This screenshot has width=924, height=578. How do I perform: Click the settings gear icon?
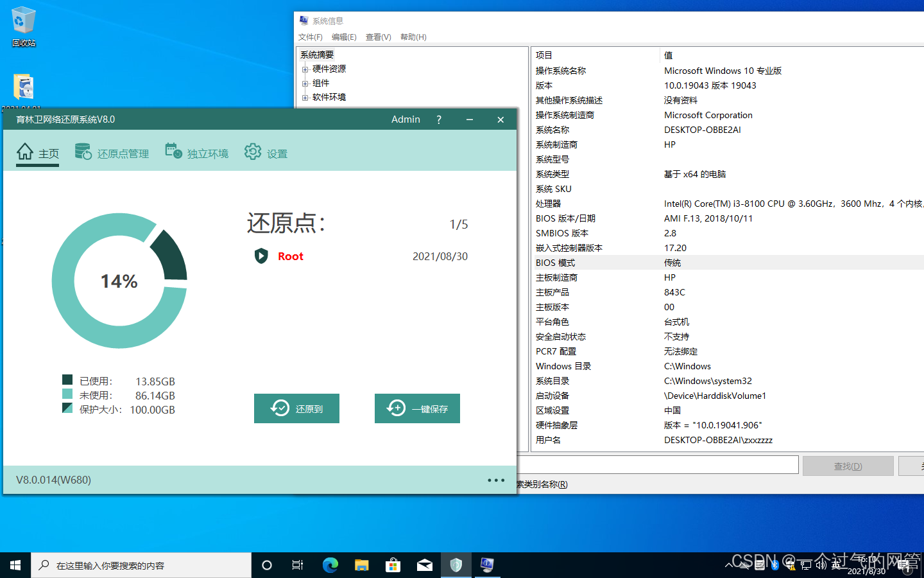click(253, 152)
